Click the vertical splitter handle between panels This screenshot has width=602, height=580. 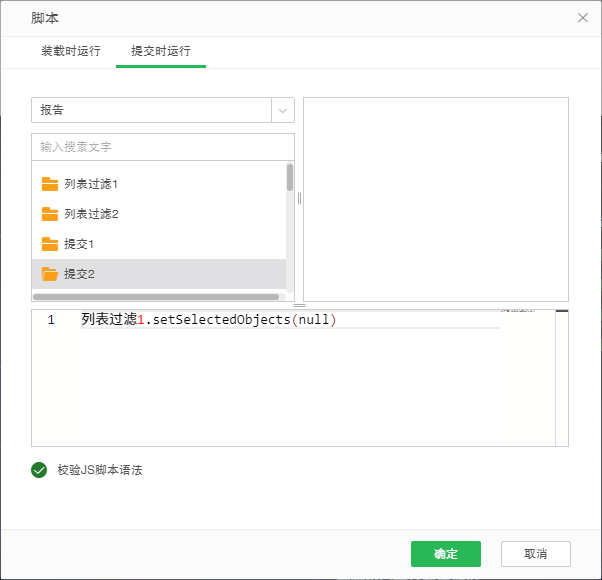(299, 198)
